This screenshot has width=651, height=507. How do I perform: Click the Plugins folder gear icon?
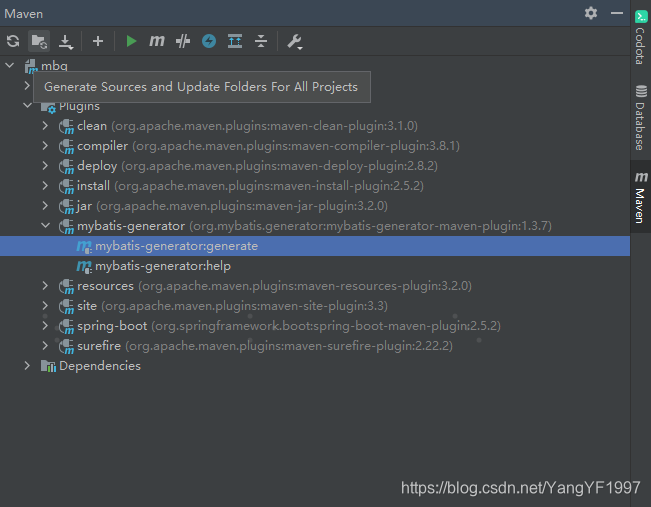48,107
